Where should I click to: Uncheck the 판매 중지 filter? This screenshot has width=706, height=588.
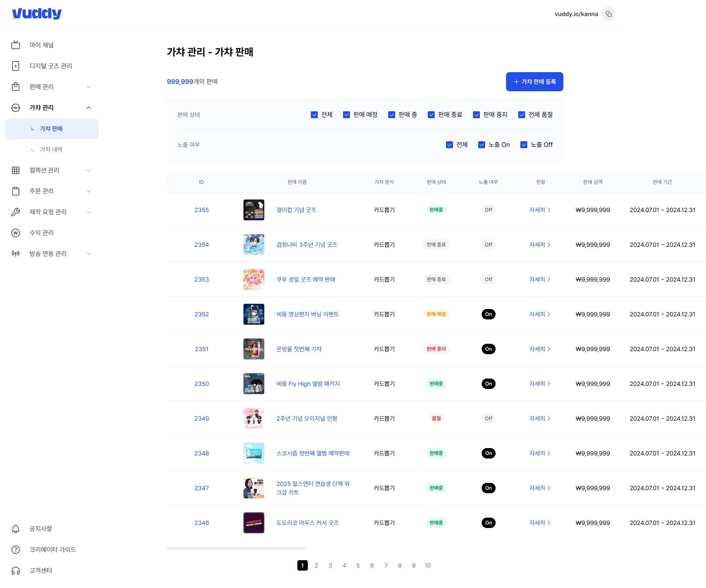point(476,115)
